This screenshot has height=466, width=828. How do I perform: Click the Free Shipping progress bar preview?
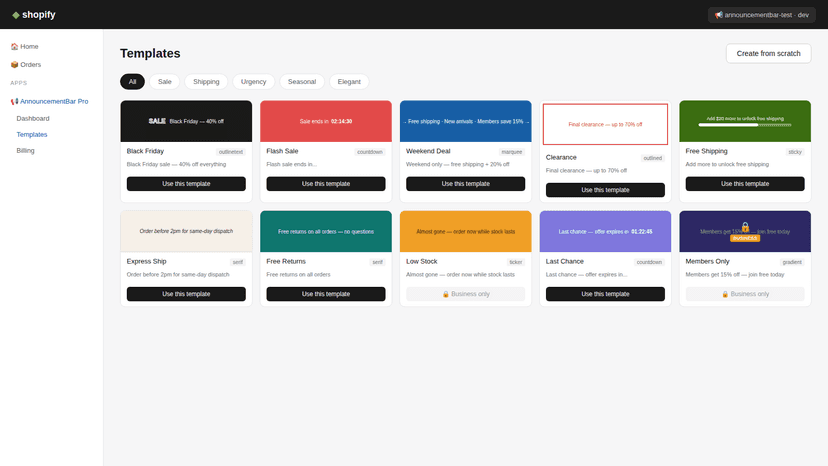(745, 125)
